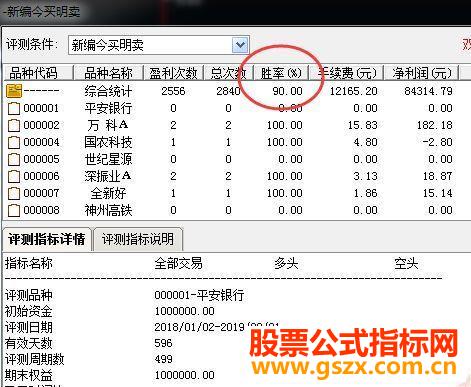The image size is (471, 387).
Task: Click the 15.83 commission value
Action: 363,125
